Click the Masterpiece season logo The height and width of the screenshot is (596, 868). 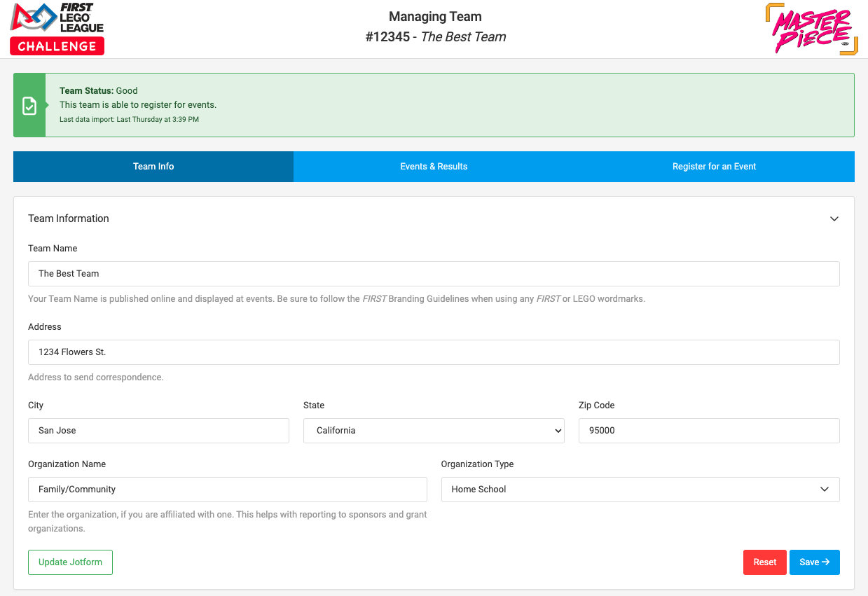(811, 29)
